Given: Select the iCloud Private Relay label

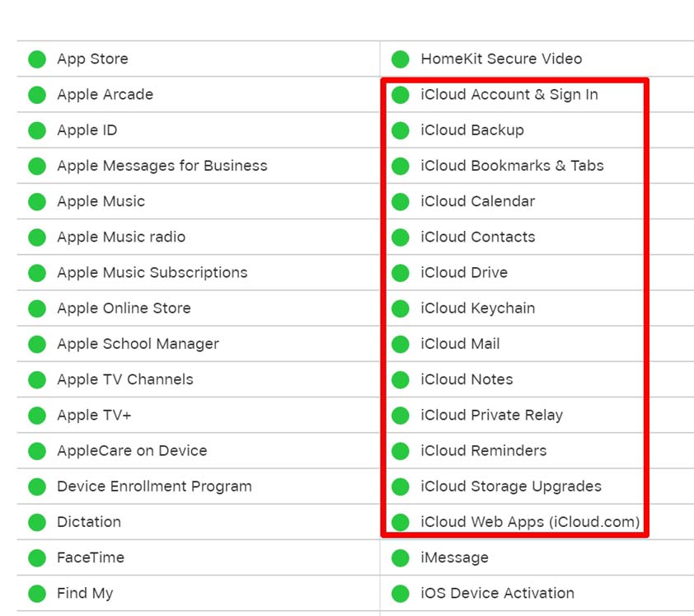Looking at the screenshot, I should tap(492, 416).
